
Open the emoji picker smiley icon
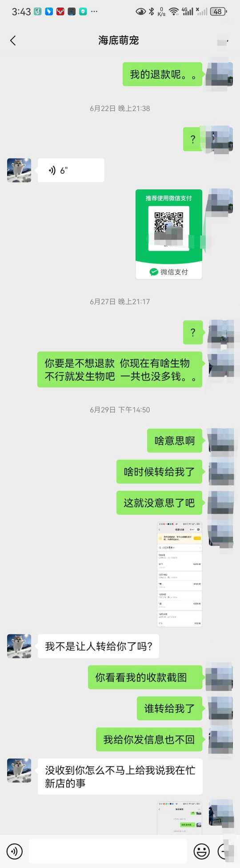[x=202, y=851]
